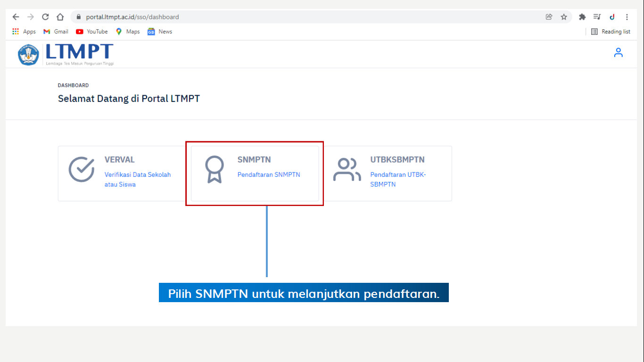Click the browser forward arrow
The image size is (644, 362).
(31, 17)
